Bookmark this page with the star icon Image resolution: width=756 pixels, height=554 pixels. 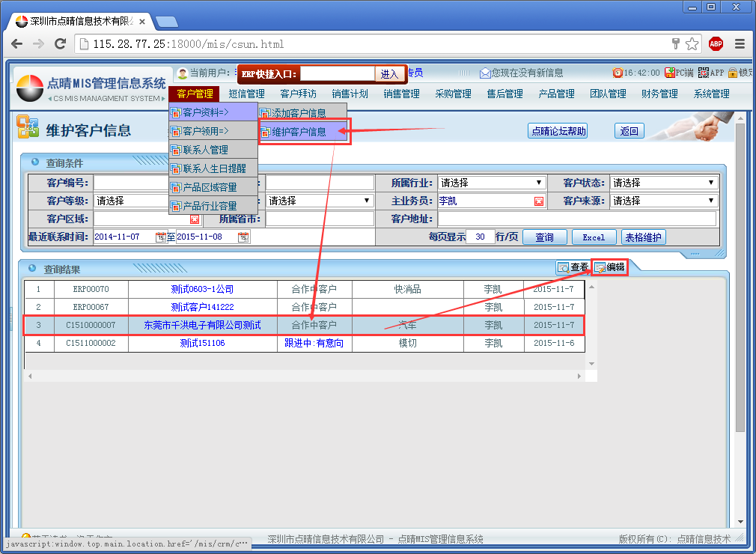(x=692, y=44)
